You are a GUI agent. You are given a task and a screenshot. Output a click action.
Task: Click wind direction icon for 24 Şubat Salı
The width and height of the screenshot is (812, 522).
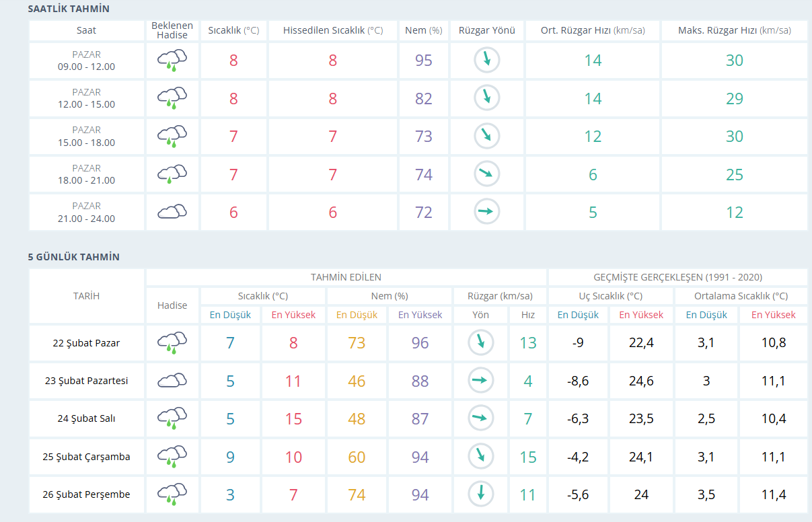pos(481,418)
